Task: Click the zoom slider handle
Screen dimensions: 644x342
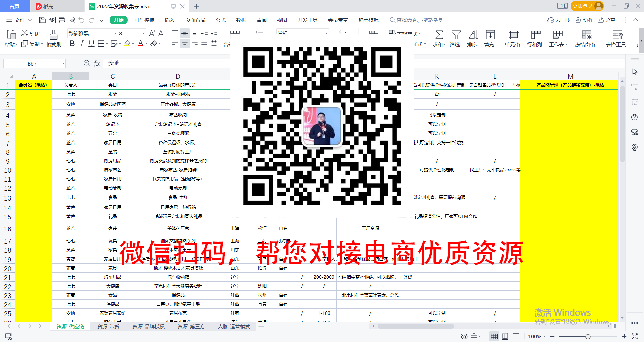Action: tap(588, 336)
